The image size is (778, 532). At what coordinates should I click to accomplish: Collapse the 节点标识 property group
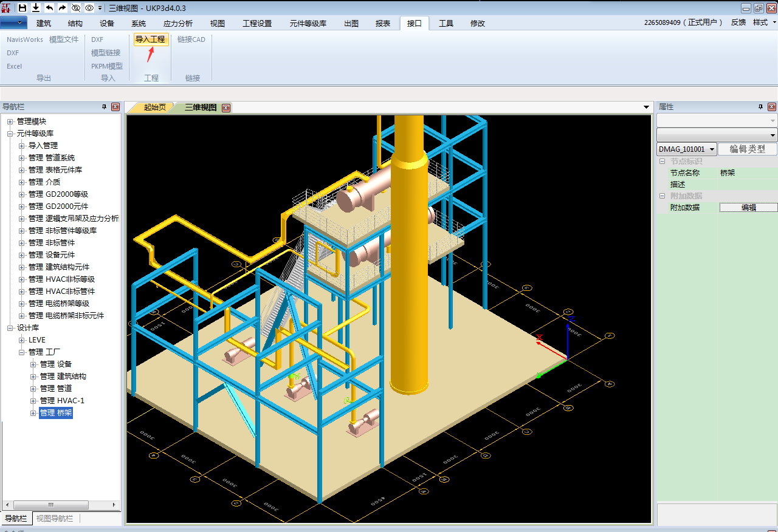(663, 162)
